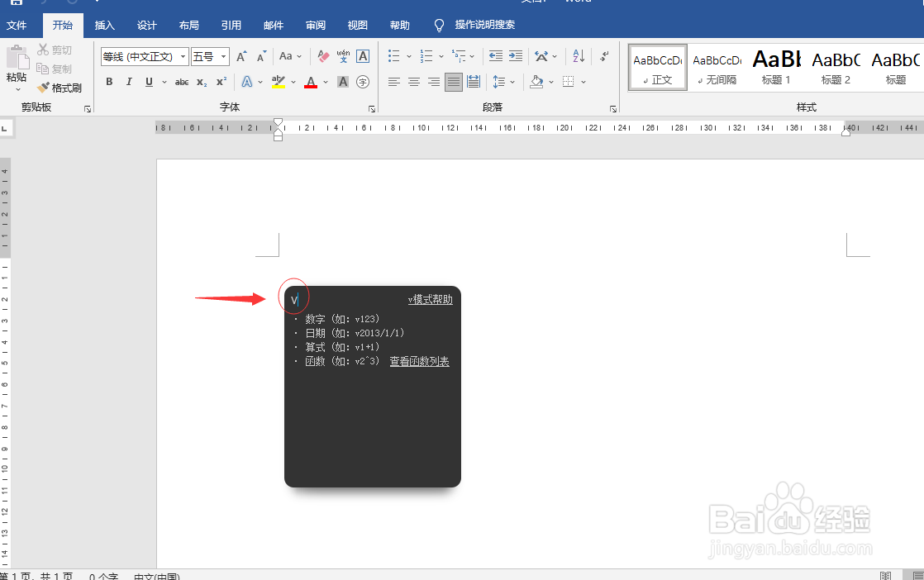Decrease font size with the shrink font icon

(x=261, y=56)
